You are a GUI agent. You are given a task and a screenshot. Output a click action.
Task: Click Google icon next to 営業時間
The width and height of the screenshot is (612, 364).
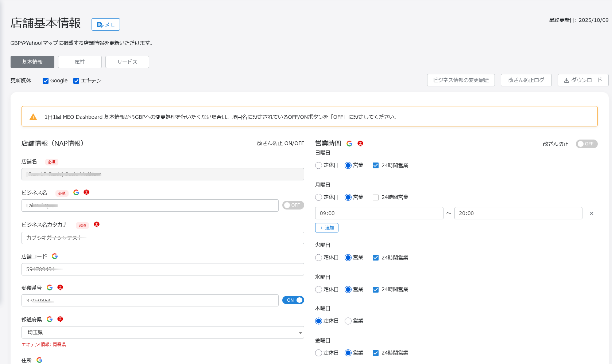coord(349,144)
